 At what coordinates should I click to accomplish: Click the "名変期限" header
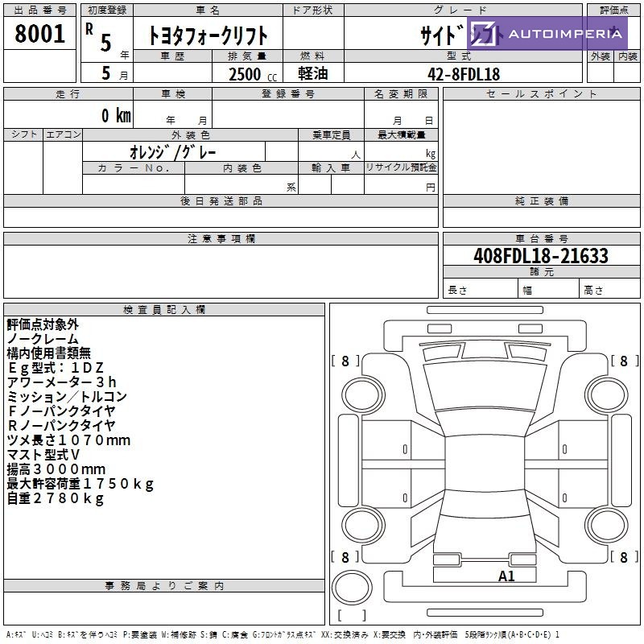401,94
